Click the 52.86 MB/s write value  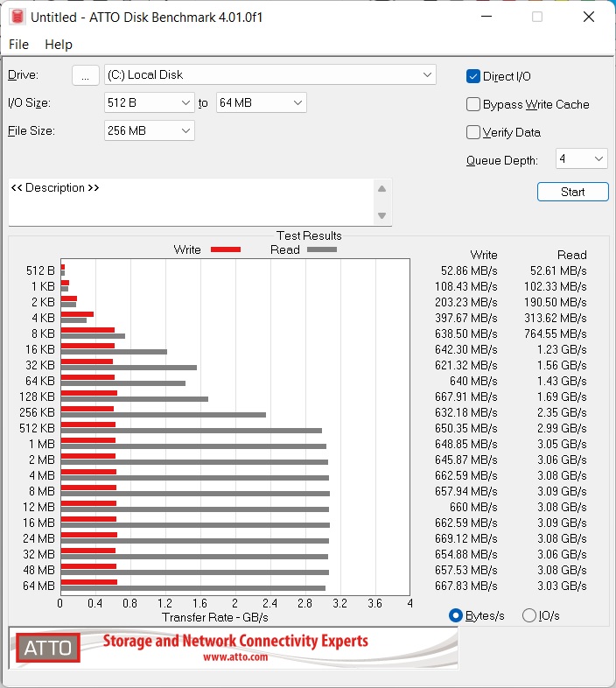point(469,270)
